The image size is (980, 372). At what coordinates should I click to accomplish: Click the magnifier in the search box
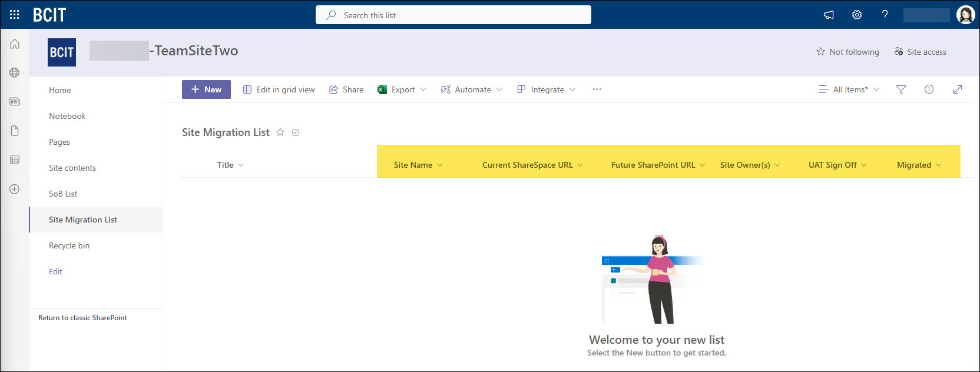tap(331, 15)
